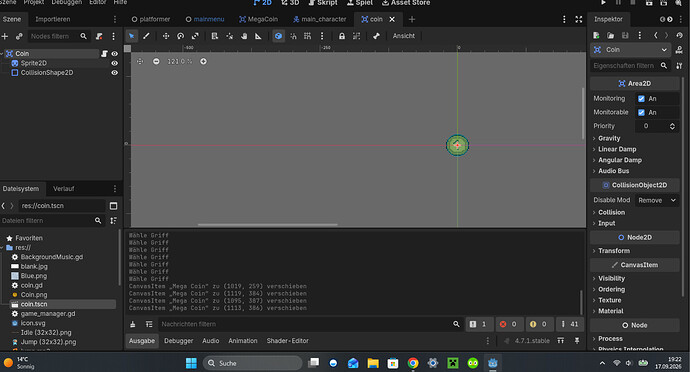
Task: Instantiate a child scene link icon
Action: tap(19, 36)
